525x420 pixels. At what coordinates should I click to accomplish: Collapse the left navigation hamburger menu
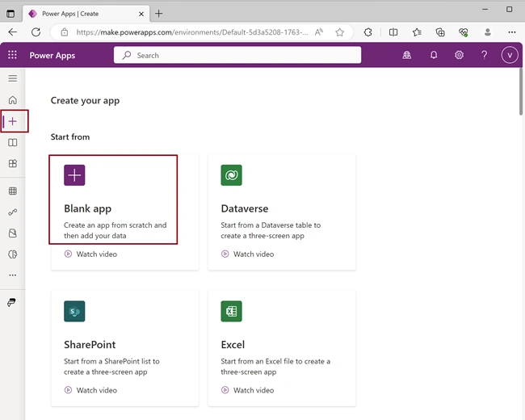coord(13,78)
